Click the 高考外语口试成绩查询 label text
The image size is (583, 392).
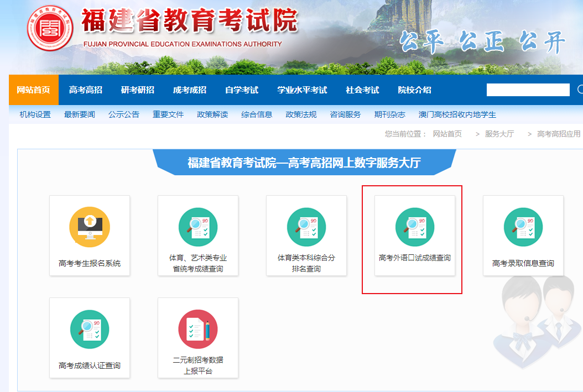[414, 258]
